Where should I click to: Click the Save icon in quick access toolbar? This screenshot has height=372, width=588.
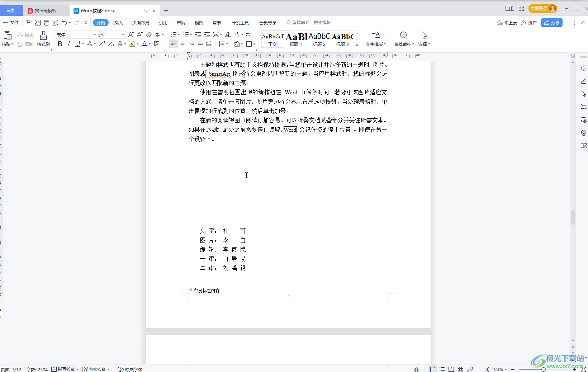coord(28,23)
